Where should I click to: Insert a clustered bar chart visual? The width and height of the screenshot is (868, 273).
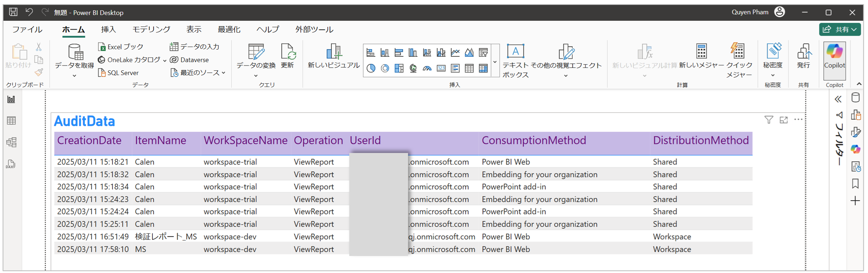(x=399, y=53)
